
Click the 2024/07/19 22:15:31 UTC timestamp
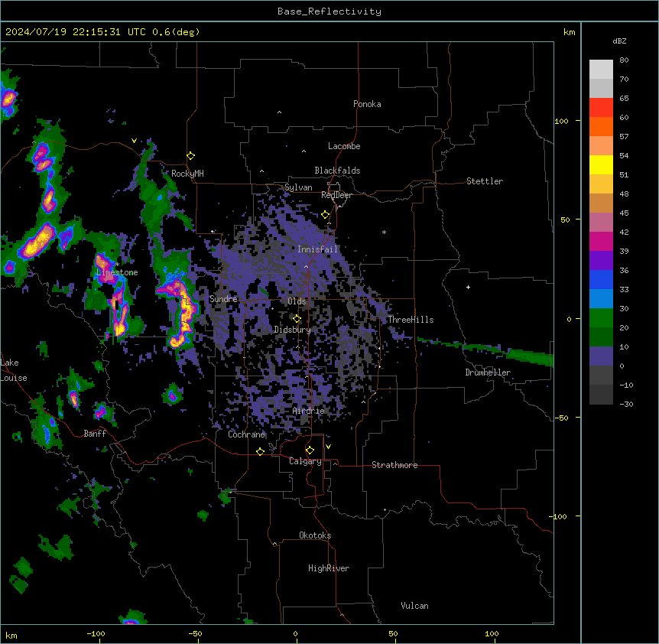[x=75, y=32]
